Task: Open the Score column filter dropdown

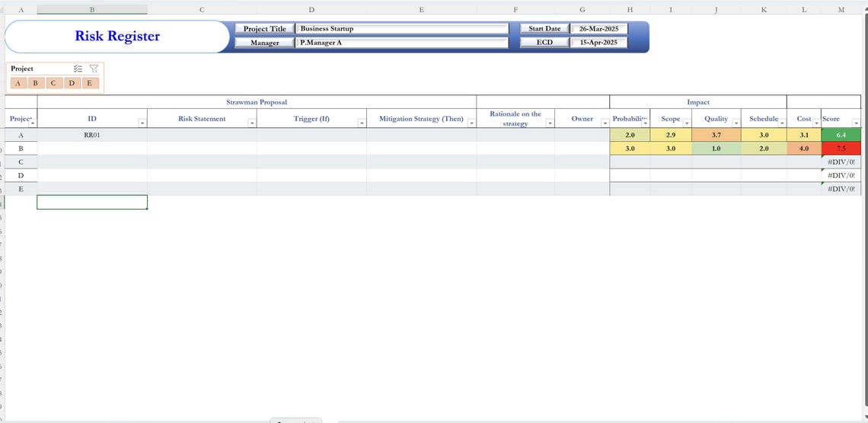Action: pos(856,123)
